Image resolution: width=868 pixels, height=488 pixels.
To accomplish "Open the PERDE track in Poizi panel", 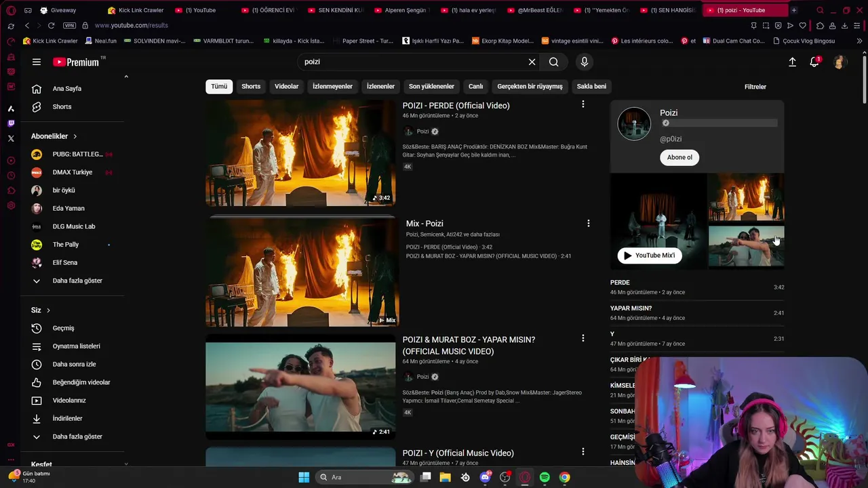I will coord(697,287).
